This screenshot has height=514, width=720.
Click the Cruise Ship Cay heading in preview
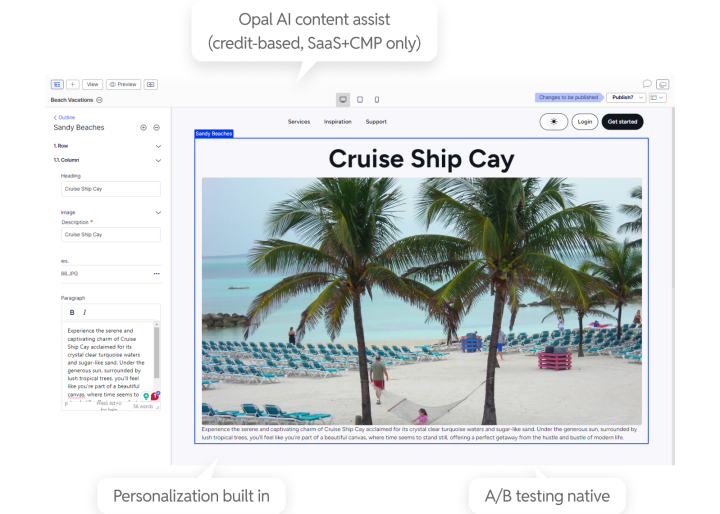(x=422, y=159)
